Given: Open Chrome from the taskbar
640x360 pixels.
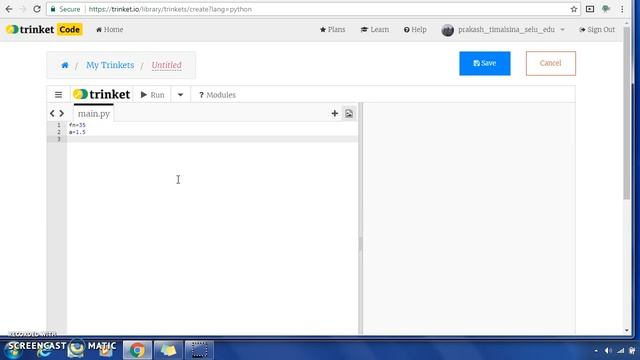Looking at the screenshot, I should (137, 350).
